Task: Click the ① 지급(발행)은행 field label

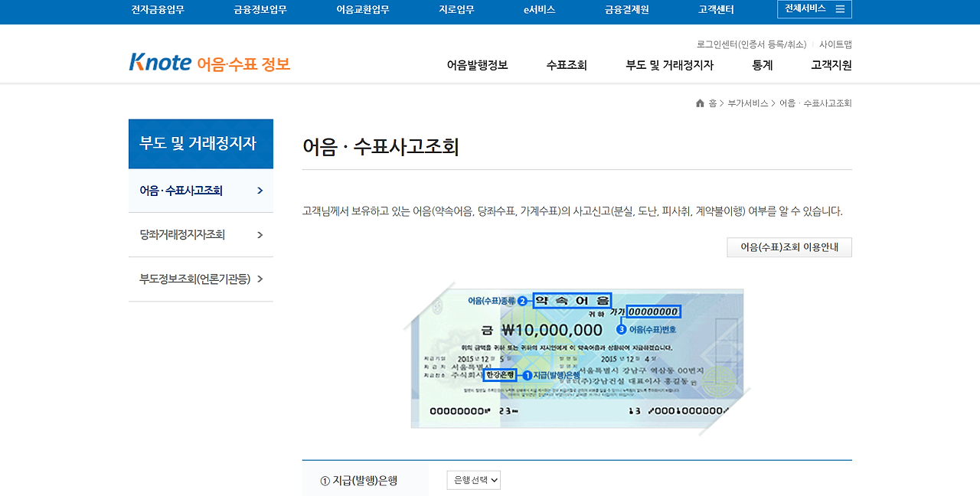Action: pyautogui.click(x=359, y=481)
